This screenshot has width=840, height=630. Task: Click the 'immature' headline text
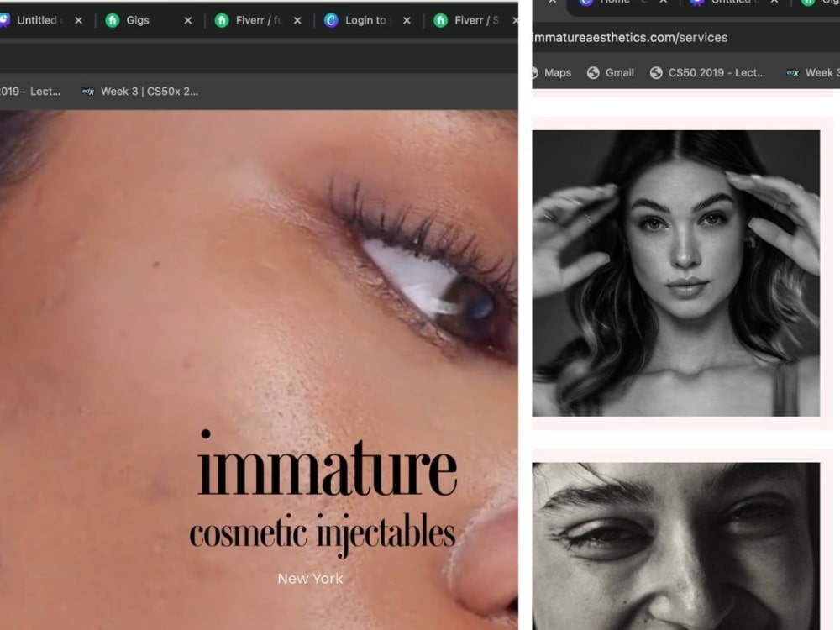coord(327,464)
